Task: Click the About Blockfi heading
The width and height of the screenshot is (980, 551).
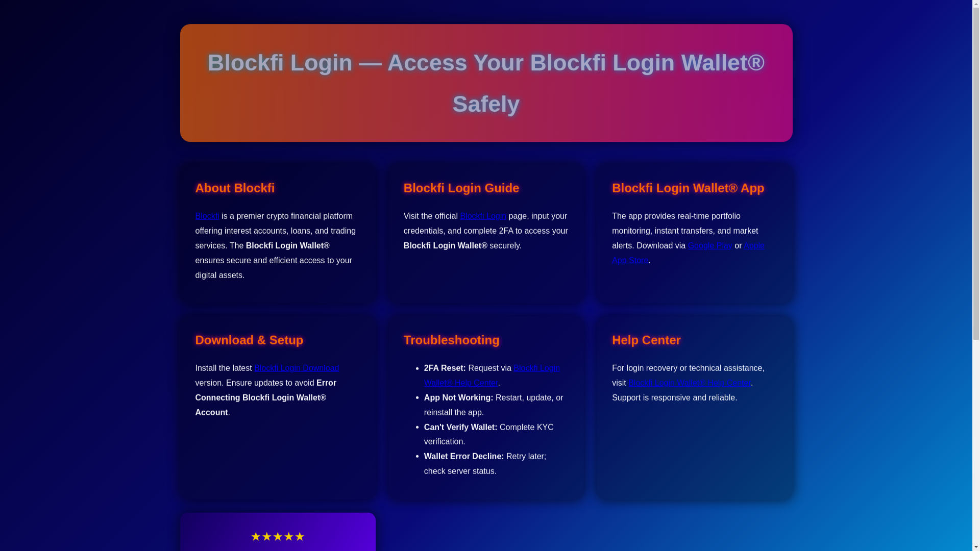Action: coord(235,188)
